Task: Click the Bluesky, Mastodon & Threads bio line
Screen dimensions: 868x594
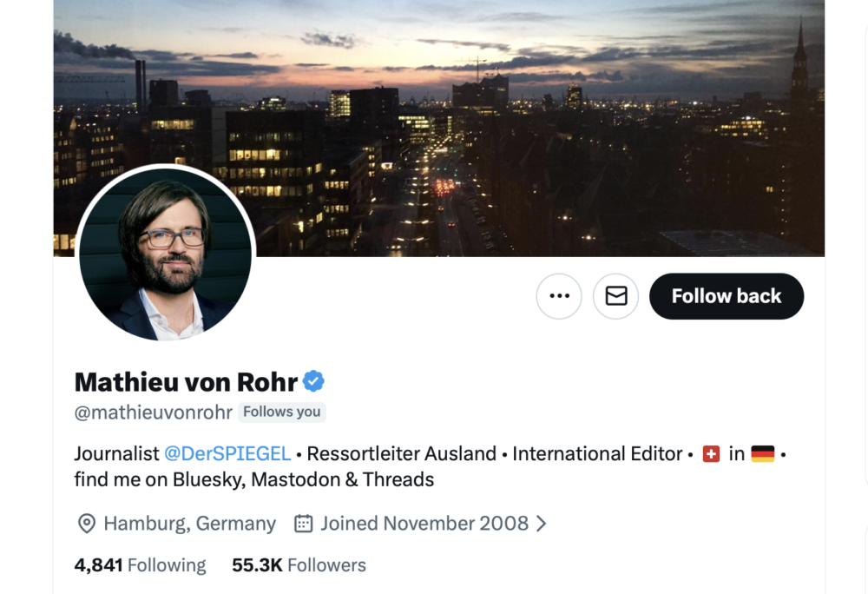Action: tap(253, 479)
